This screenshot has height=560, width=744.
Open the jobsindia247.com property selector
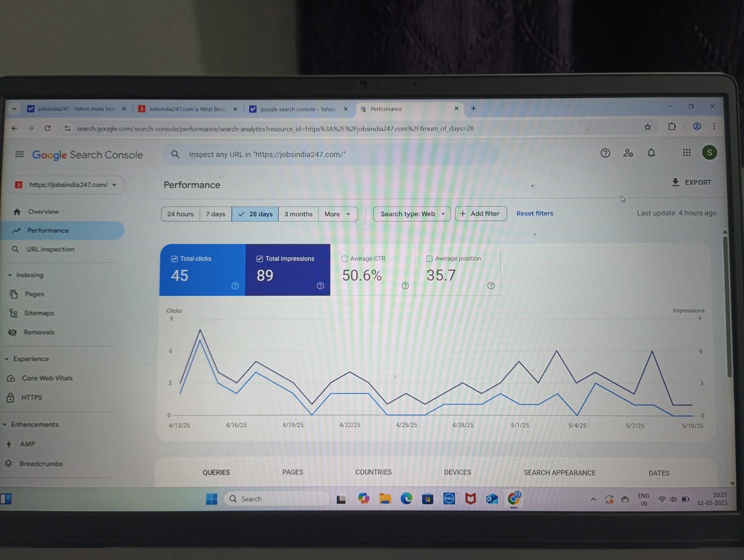tap(66, 185)
